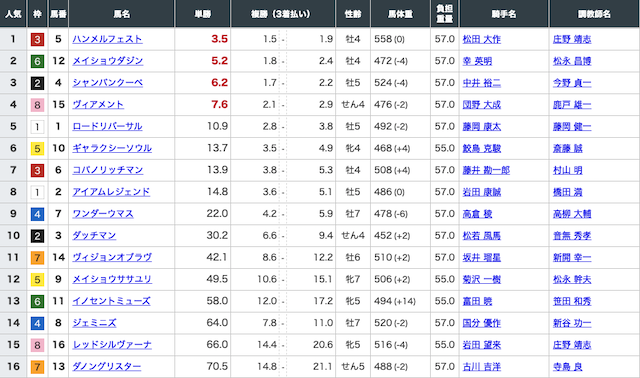
Task: Open trainer 庄野 靖志 in レッドシルヴァーナ row
Action: point(572,345)
